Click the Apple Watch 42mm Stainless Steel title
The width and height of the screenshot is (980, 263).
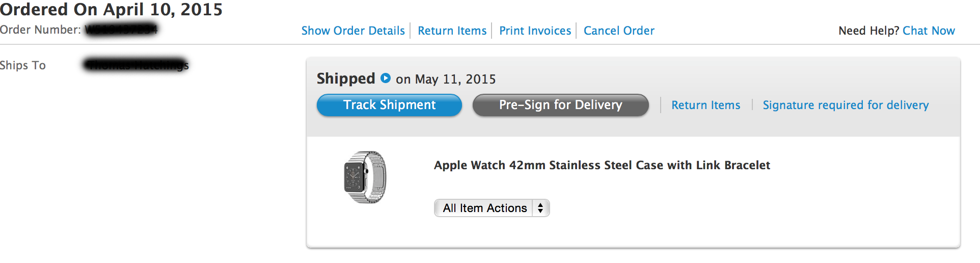[x=602, y=165]
